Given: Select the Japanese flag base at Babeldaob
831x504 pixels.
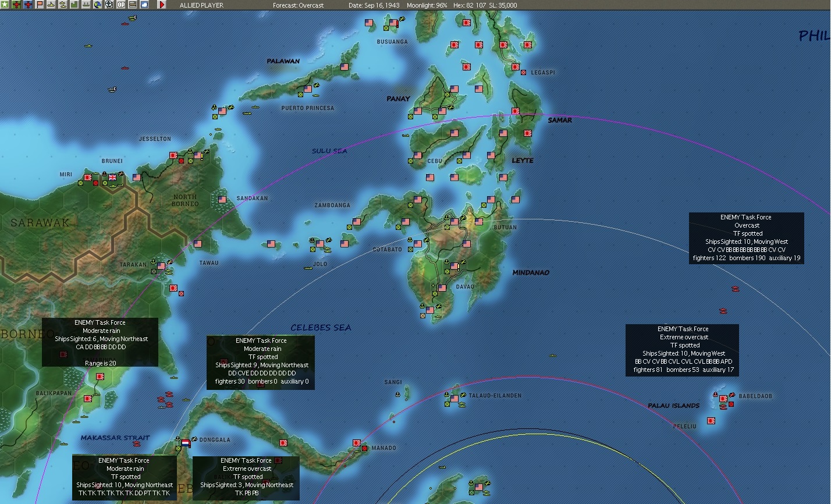Looking at the screenshot, I should click(723, 399).
